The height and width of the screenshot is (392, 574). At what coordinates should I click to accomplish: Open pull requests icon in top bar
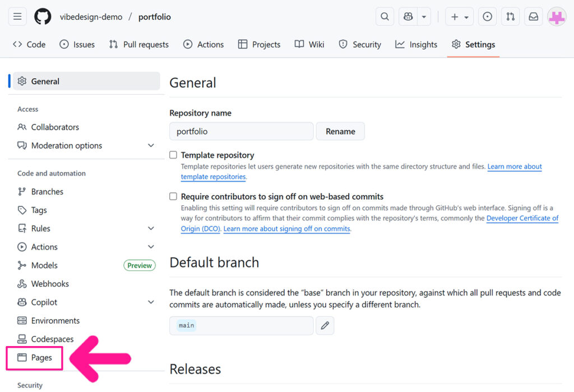[510, 17]
